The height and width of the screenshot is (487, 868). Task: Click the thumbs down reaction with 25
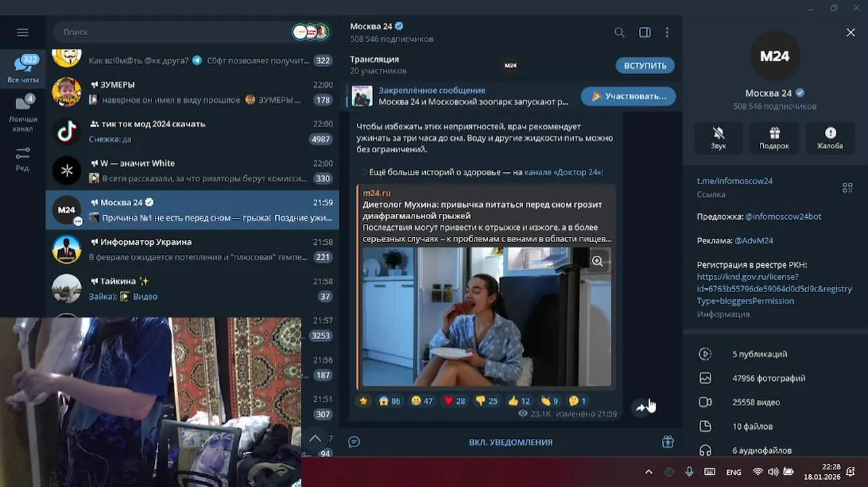[487, 400]
